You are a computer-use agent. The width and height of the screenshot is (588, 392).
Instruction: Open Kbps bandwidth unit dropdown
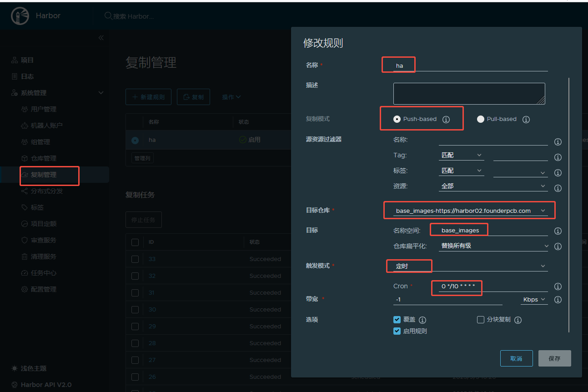point(534,299)
